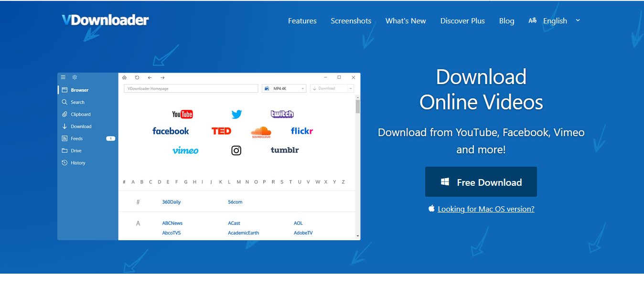Click the tumblr logo
Viewport: 644px width, 298px height.
tap(285, 150)
